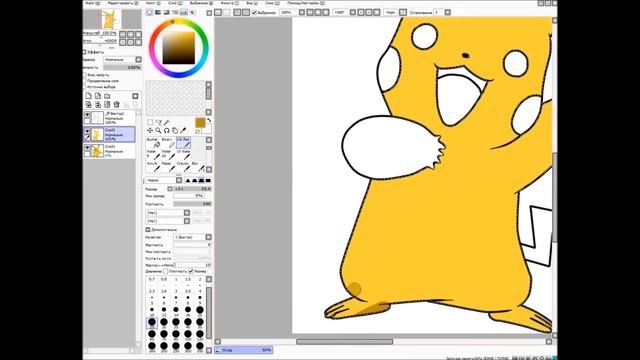Open the zoom percentage dropdown in toolbar

coord(302,13)
